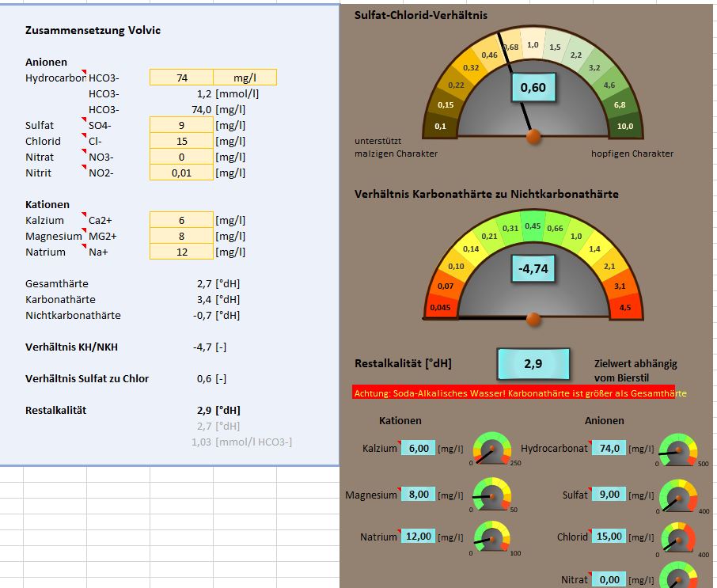Screen dimensions: 717x588
Task: Click the orange pivot of the Sulfat-Chlorid gauge
Action: coord(533,137)
